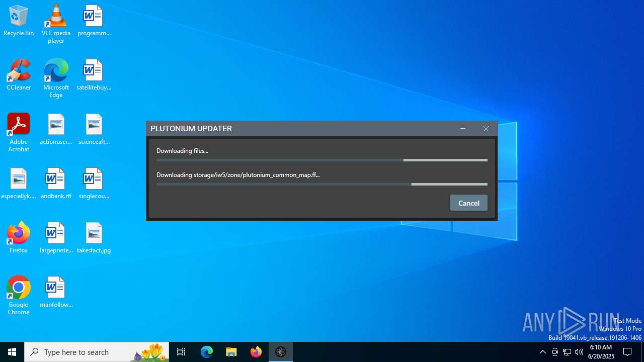
Task: Click the taskbar search box
Action: 97,352
